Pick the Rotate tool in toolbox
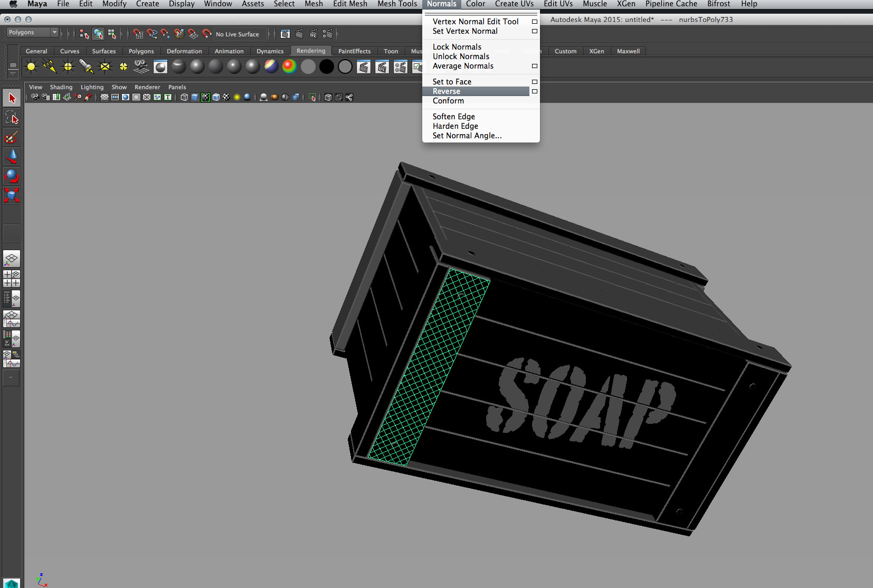The image size is (873, 588). coord(12,176)
